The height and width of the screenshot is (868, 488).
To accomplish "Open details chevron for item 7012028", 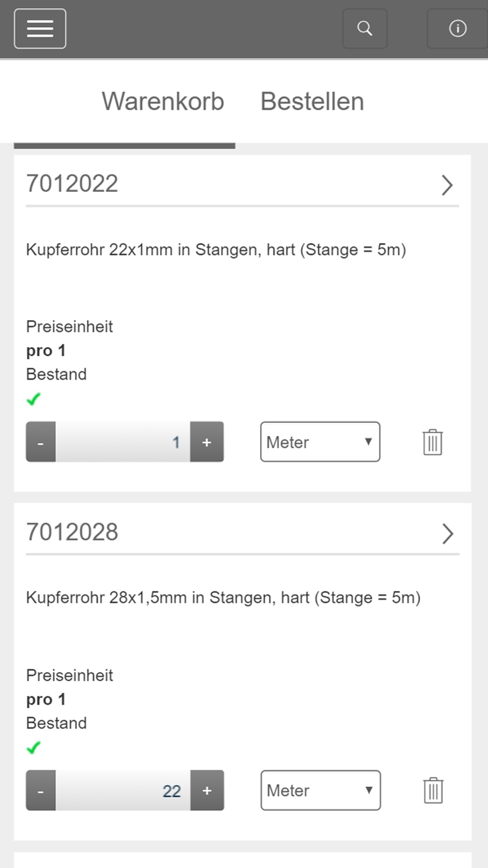I will (447, 534).
